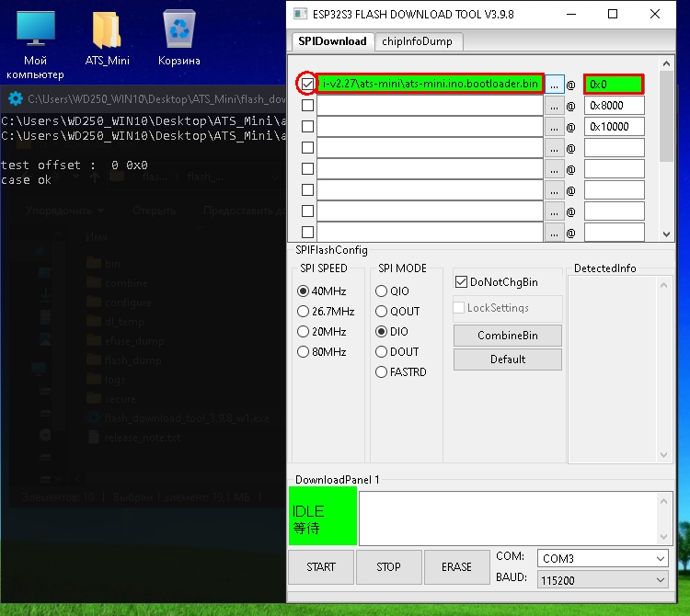Select DIO SPI mode
This screenshot has height=616, width=690.
(392, 332)
